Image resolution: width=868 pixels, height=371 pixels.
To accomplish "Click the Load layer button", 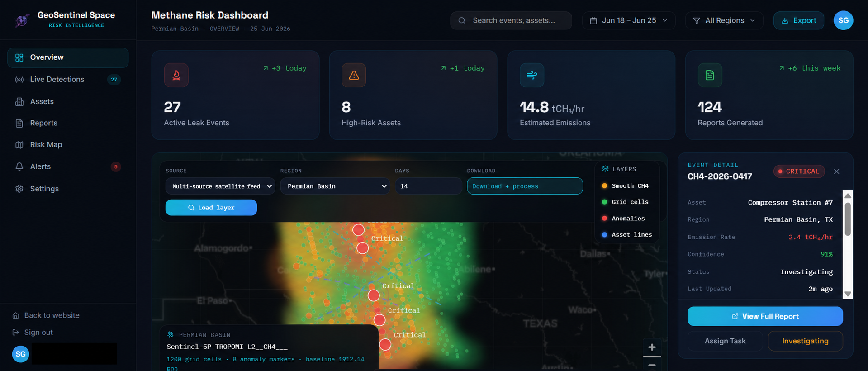I will [211, 208].
